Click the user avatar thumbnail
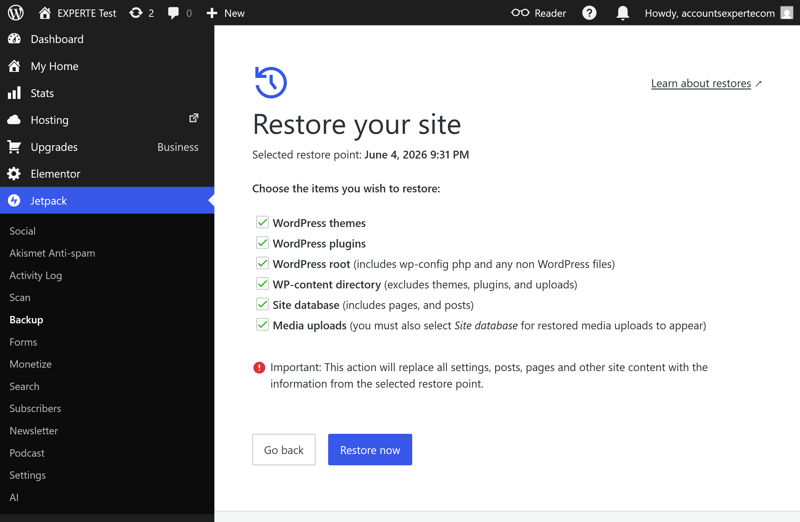The height and width of the screenshot is (522, 800). click(x=787, y=13)
